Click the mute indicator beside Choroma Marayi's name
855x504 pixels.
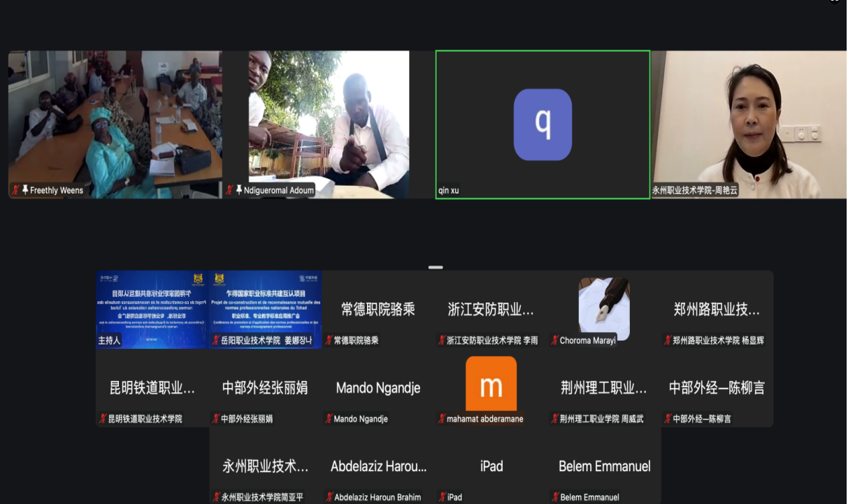555,340
